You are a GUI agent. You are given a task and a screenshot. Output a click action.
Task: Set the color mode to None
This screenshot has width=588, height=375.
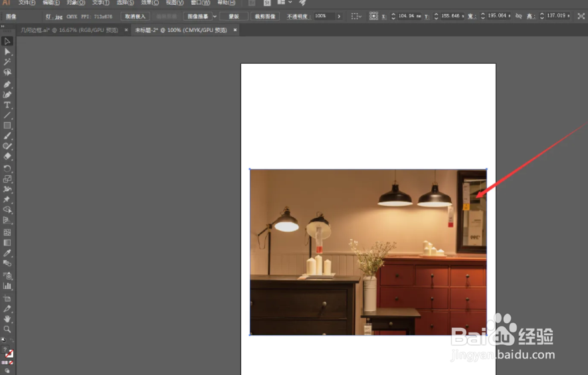point(11,362)
